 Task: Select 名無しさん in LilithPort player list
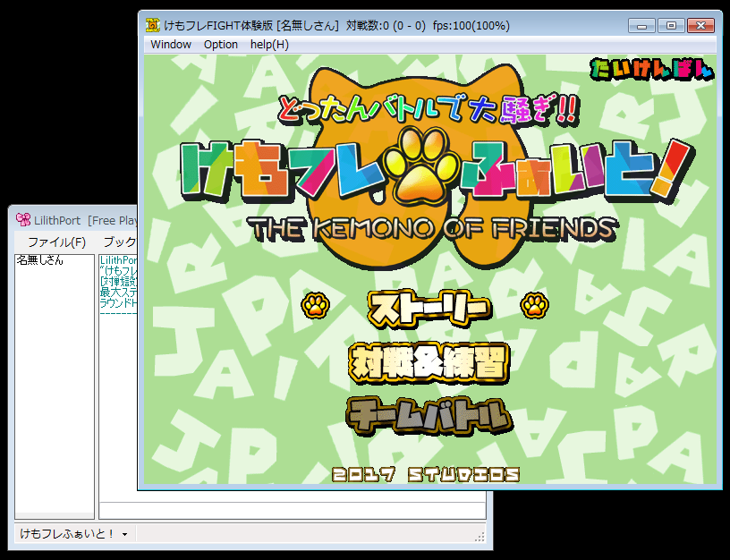point(39,260)
